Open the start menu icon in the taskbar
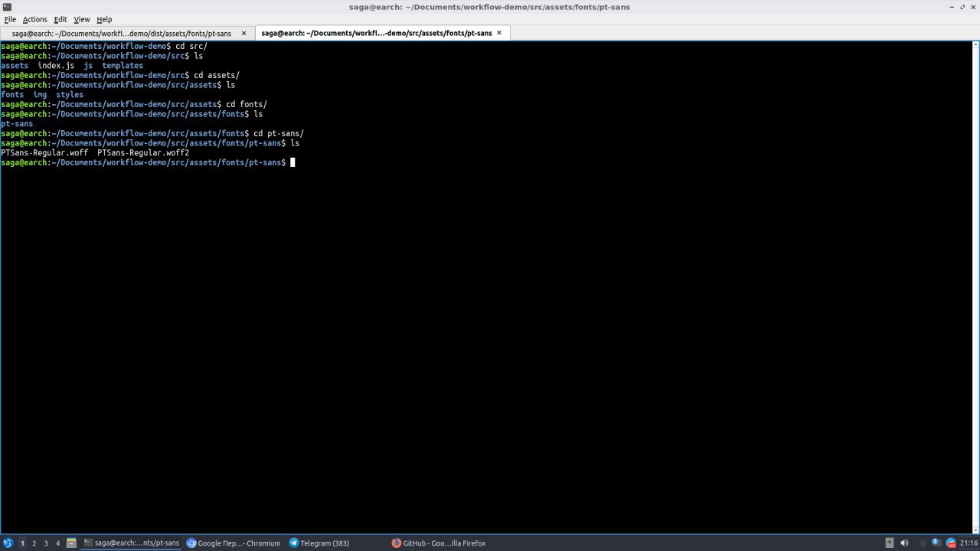 (x=8, y=543)
